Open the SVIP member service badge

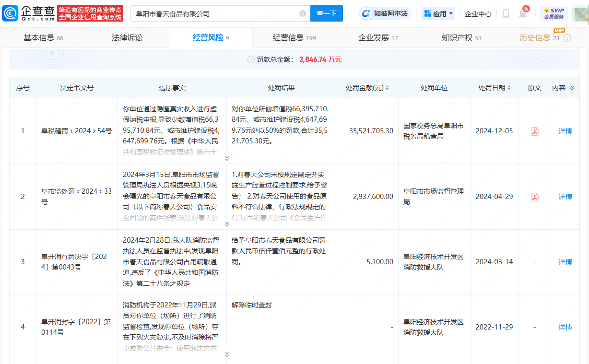554,13
